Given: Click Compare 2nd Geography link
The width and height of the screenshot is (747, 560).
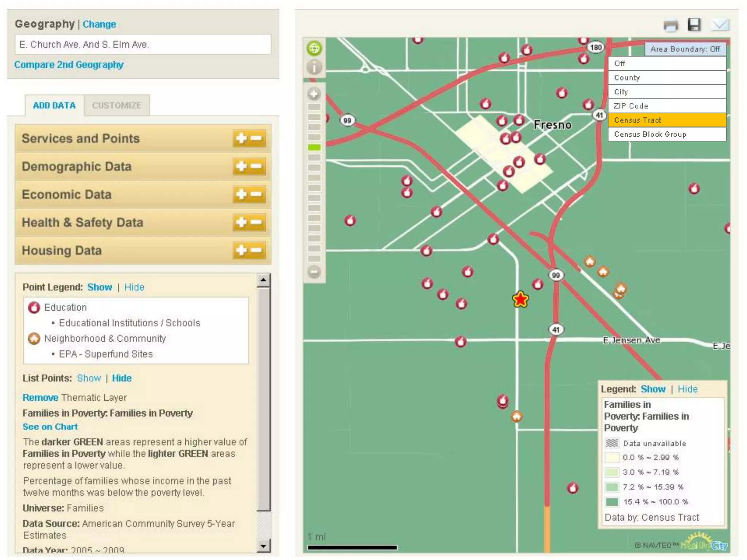Looking at the screenshot, I should [x=69, y=65].
